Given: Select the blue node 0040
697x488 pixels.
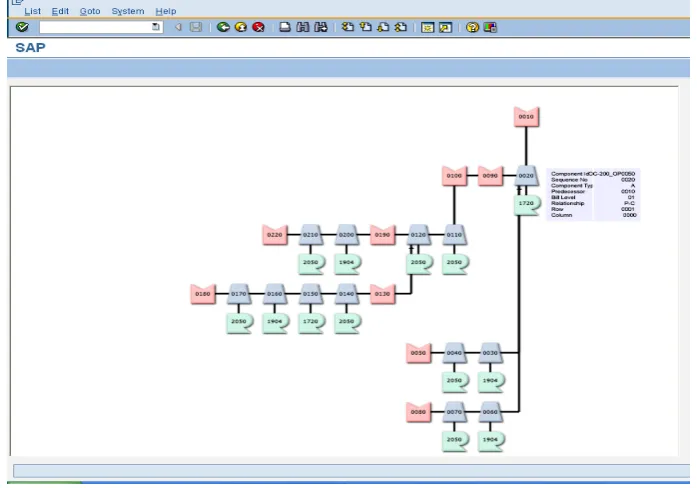Looking at the screenshot, I should (x=454, y=353).
